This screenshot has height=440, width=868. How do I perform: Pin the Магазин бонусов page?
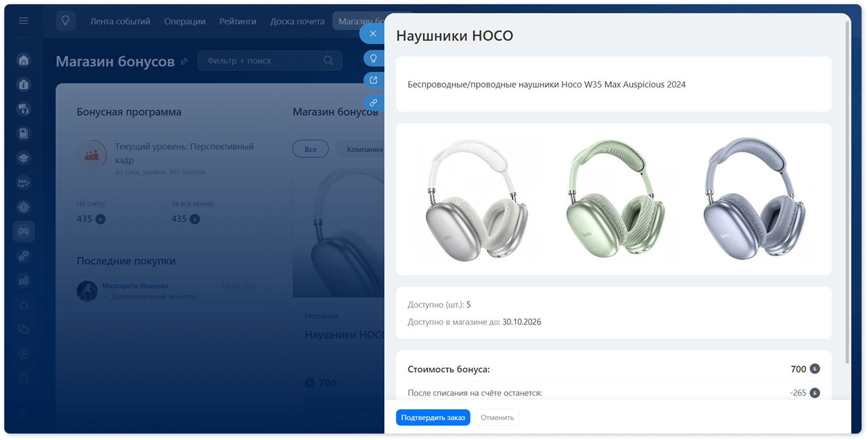(x=184, y=62)
